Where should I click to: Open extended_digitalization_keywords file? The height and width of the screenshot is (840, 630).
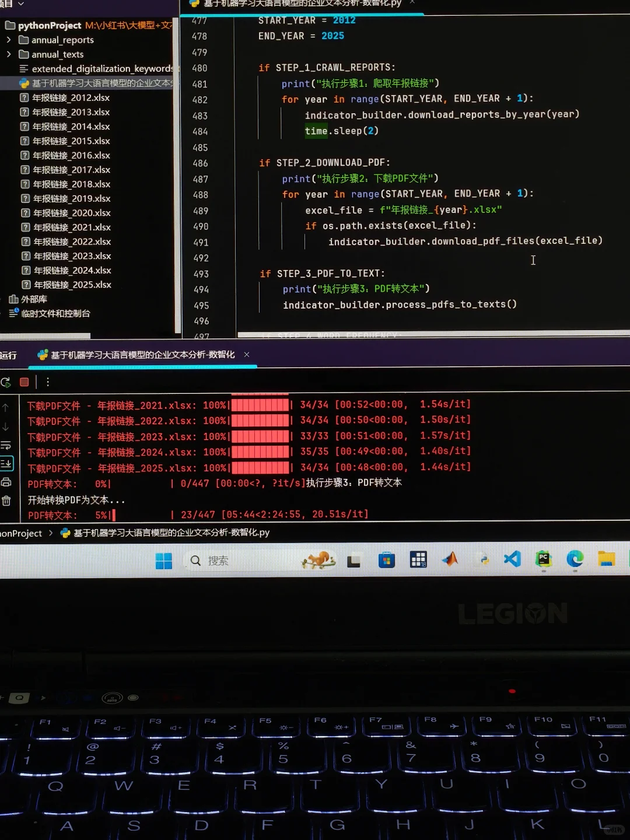[96, 69]
